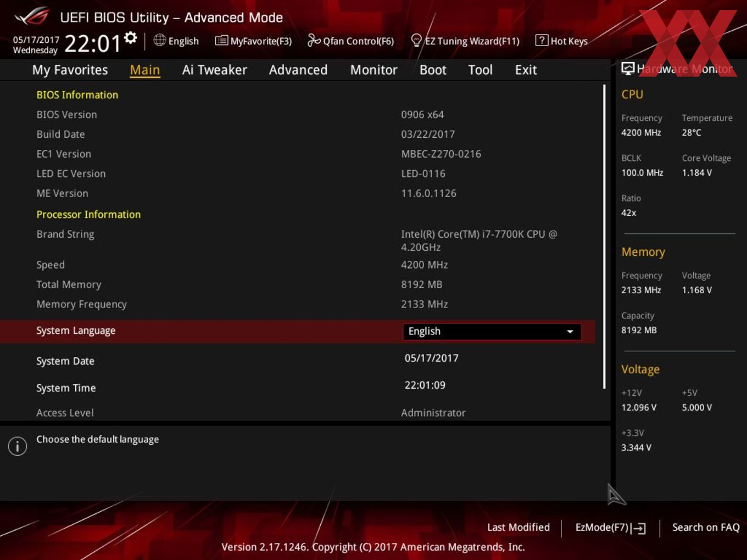Click the 11.6.0.1126 value
The width and height of the screenshot is (747, 560).
coord(428,193)
